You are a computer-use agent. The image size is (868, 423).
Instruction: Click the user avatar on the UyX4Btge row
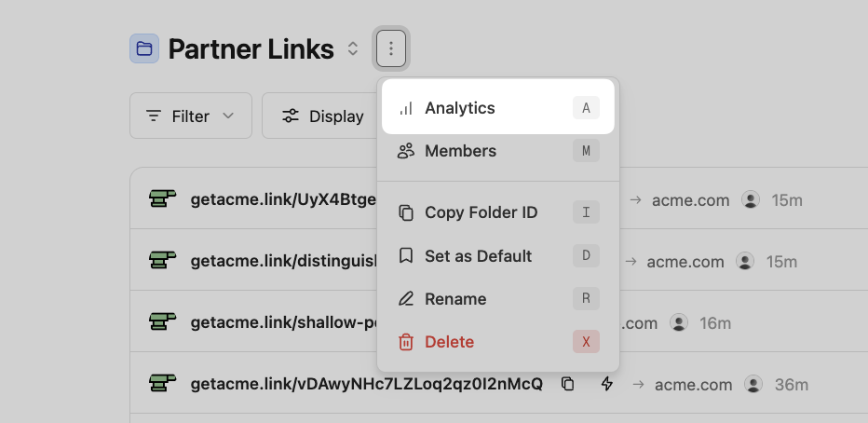(751, 200)
